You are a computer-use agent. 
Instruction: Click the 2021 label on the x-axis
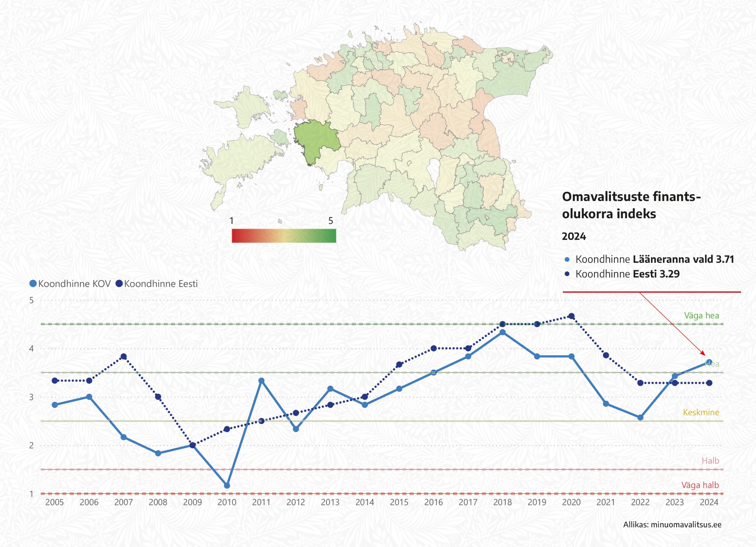pyautogui.click(x=606, y=502)
